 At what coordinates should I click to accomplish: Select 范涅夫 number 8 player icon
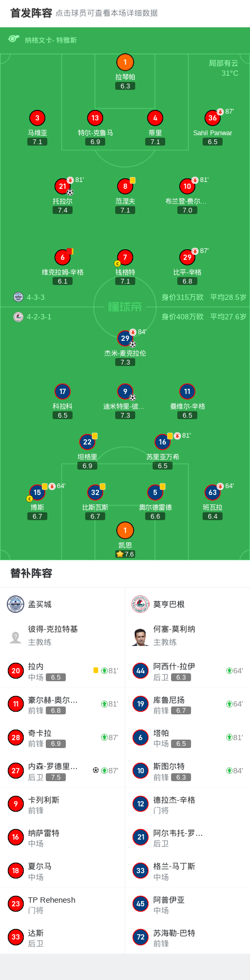(x=125, y=186)
